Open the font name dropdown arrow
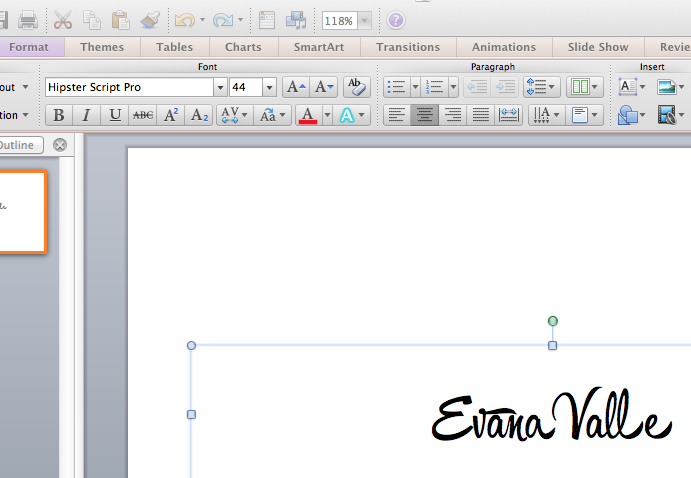691x478 pixels. tap(220, 87)
